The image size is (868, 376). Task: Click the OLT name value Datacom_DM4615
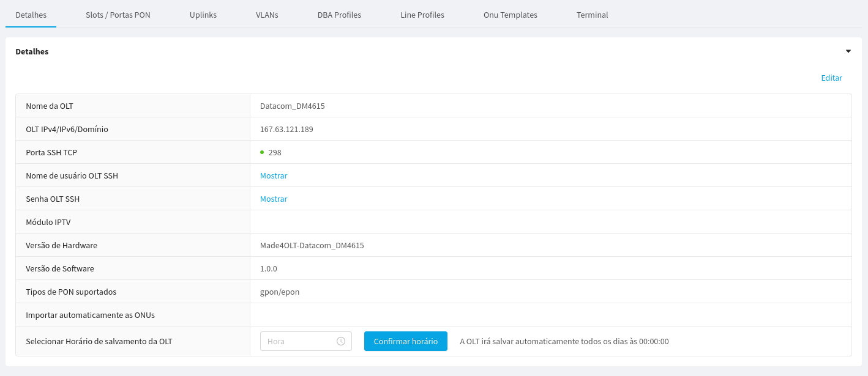pyautogui.click(x=293, y=106)
